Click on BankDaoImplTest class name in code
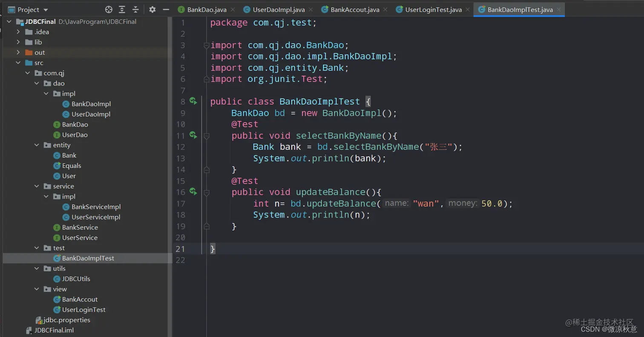This screenshot has height=337, width=644. coord(319,102)
